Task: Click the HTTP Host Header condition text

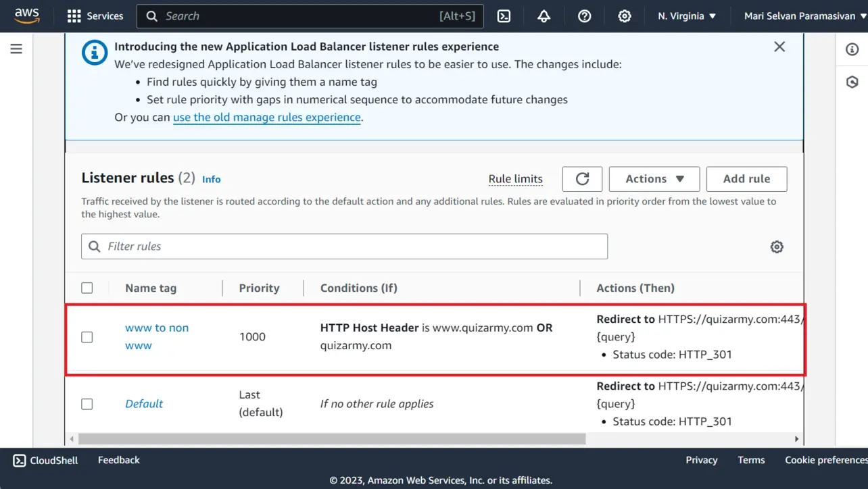Action: coord(436,336)
